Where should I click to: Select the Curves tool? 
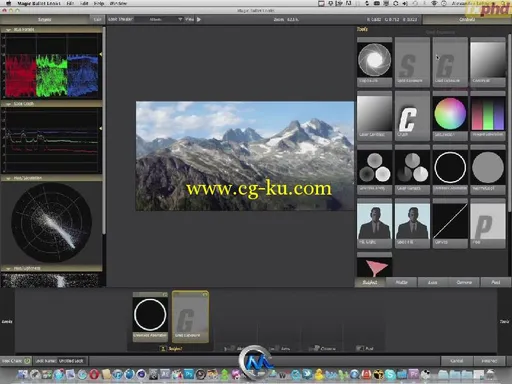(x=450, y=223)
